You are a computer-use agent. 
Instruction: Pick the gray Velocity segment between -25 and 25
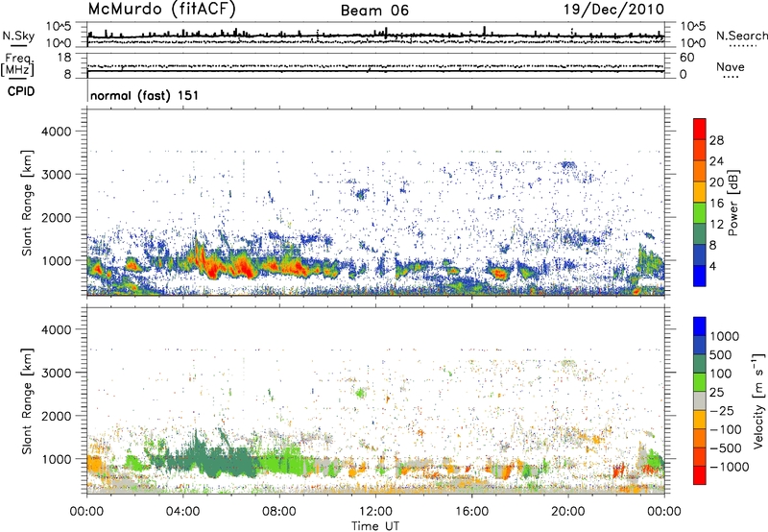click(700, 400)
